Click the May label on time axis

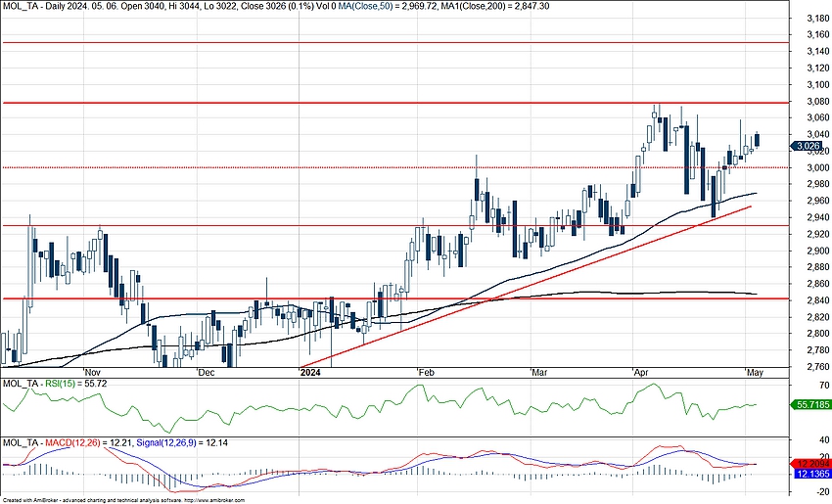point(755,373)
